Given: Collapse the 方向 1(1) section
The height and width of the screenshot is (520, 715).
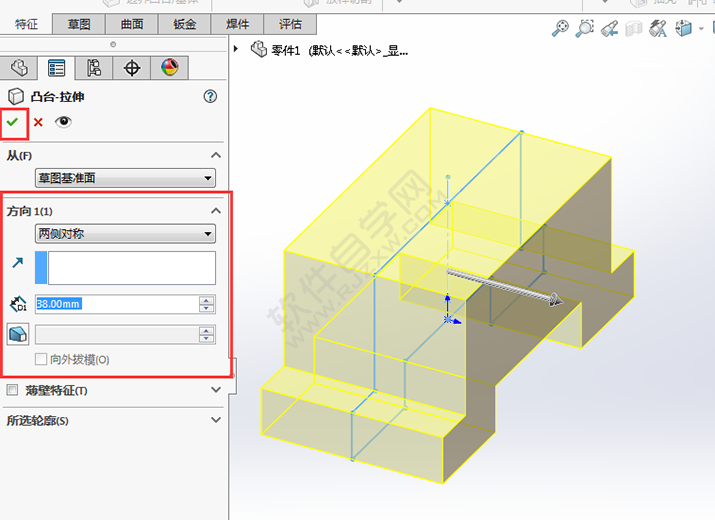Looking at the screenshot, I should pyautogui.click(x=216, y=211).
